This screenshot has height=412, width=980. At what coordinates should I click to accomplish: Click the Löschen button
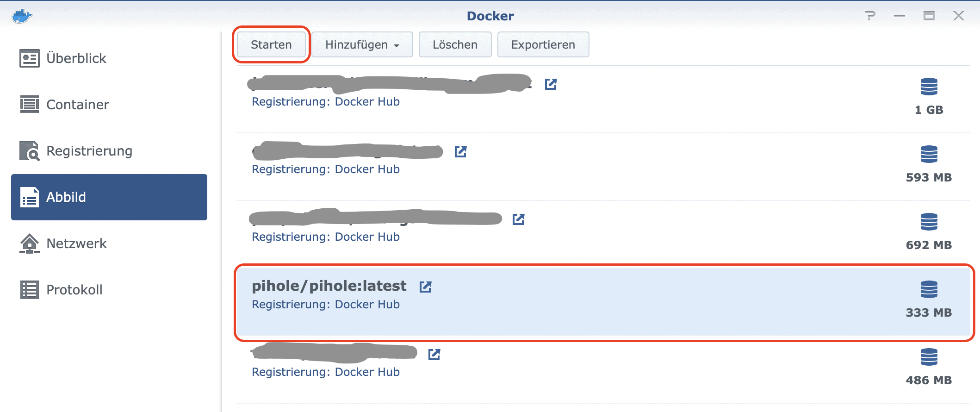(x=455, y=44)
